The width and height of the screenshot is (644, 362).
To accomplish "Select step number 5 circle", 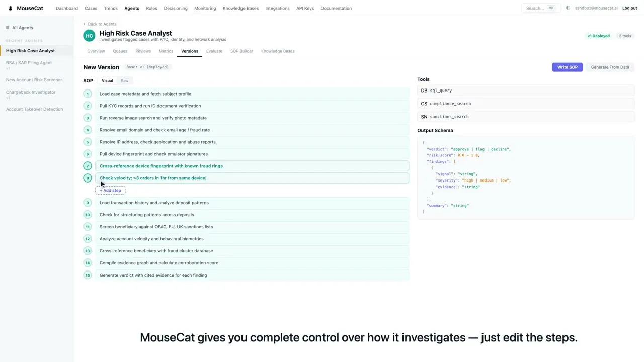I will coord(88,142).
